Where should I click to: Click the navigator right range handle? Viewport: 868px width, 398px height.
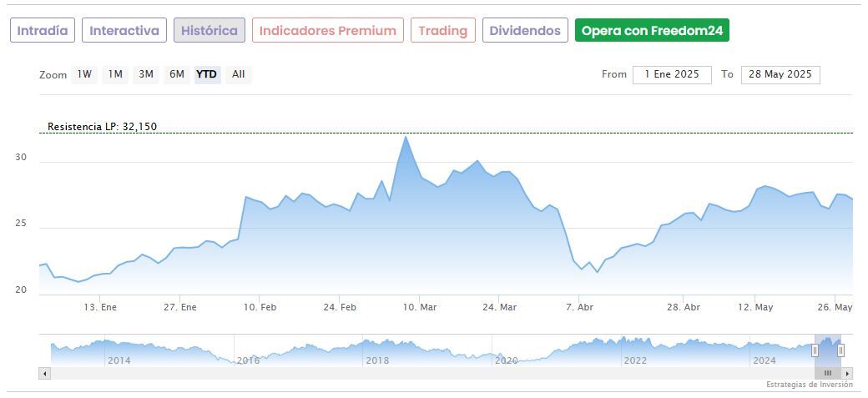point(840,350)
